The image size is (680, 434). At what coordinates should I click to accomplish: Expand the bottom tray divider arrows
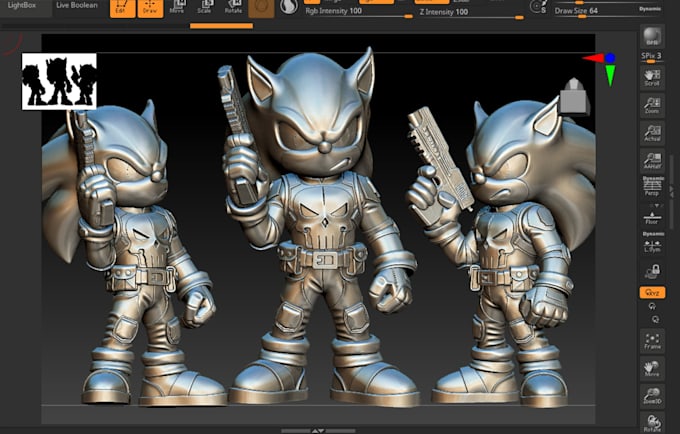point(318,431)
